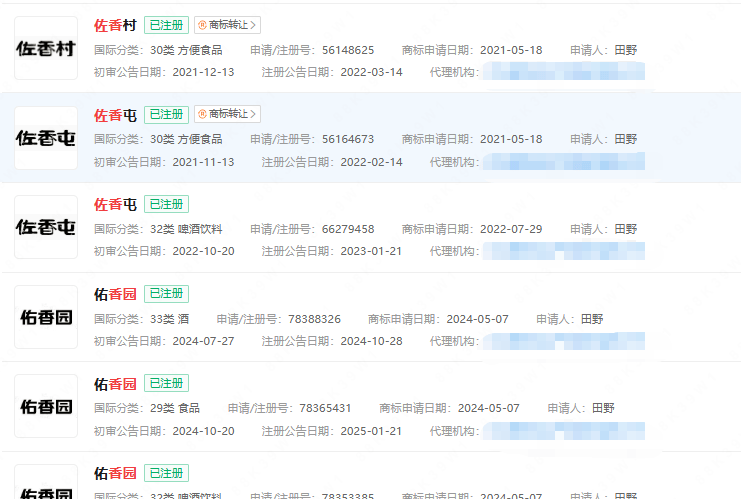This screenshot has width=741, height=499.
Task: Click the 已注册 badge next to 佐香村
Action: point(166,25)
